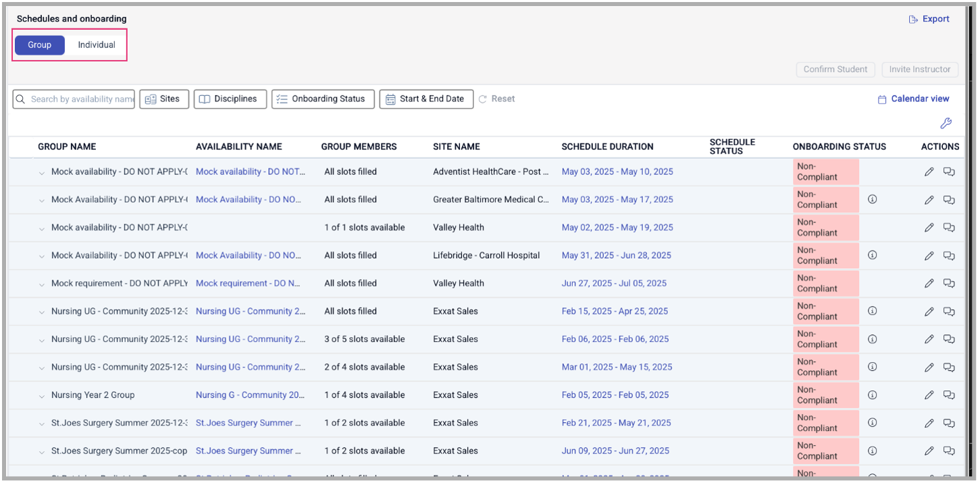Viewport: 980px width, 483px height.
Task: Expand the Nursing Year 2 Group row
Action: tap(42, 395)
